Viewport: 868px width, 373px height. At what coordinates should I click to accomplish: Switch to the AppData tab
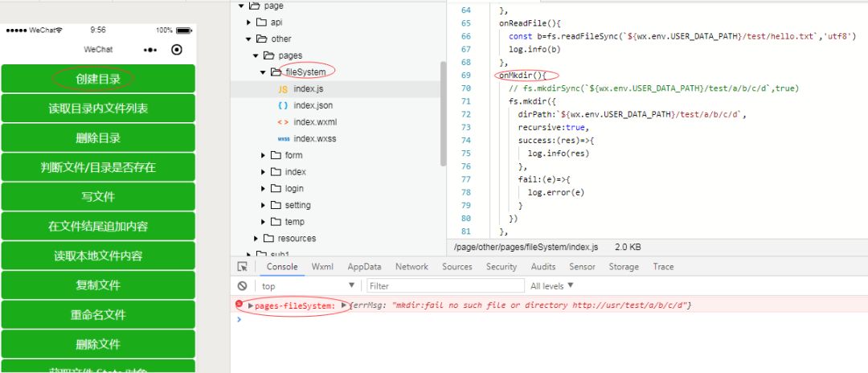[x=364, y=267]
